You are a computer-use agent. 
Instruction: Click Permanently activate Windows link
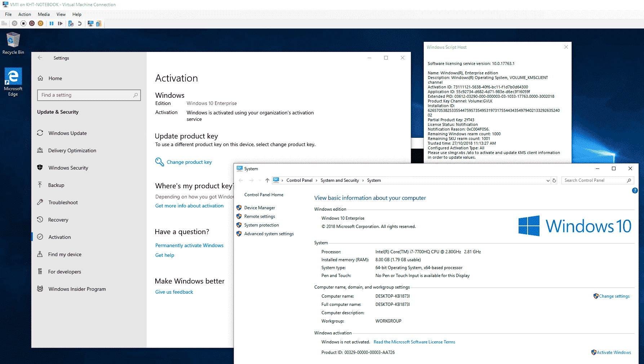(189, 246)
